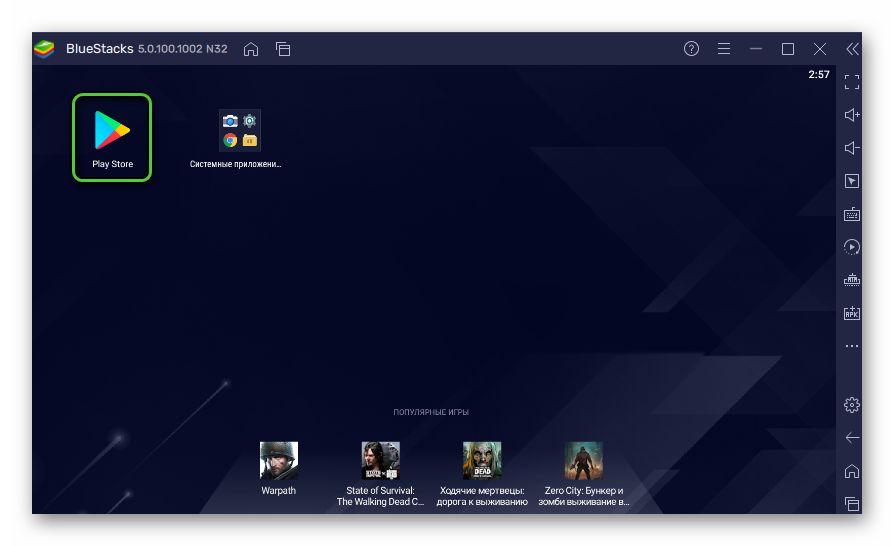The image size is (894, 546).
Task: Open keyboard controls icon in sidebar
Action: coord(852,214)
